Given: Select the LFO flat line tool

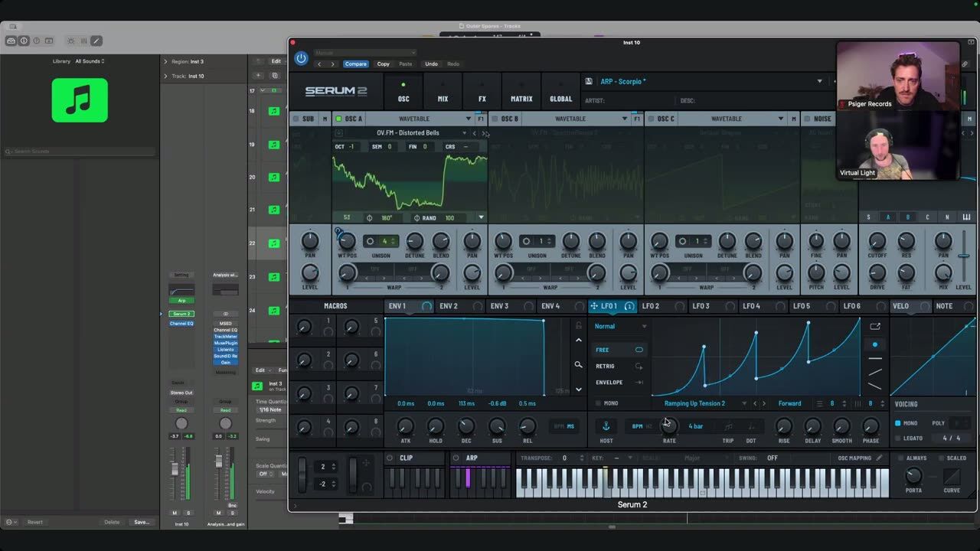Looking at the screenshot, I should (x=874, y=358).
